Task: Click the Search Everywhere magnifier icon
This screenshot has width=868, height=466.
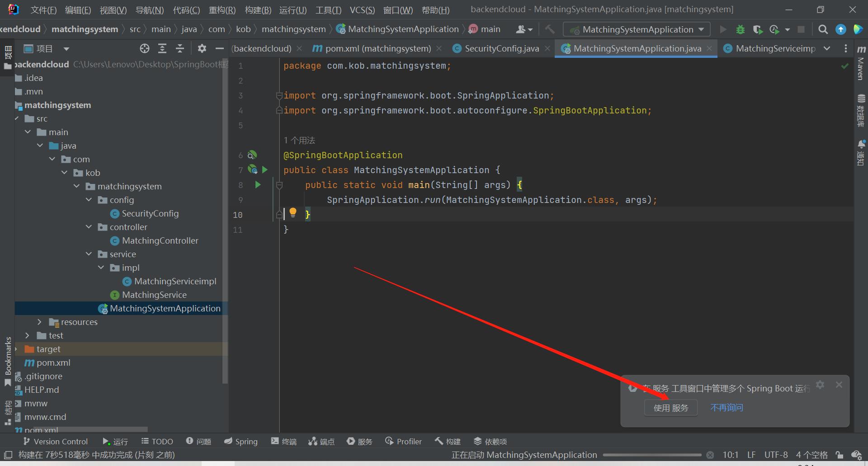Action: click(823, 29)
